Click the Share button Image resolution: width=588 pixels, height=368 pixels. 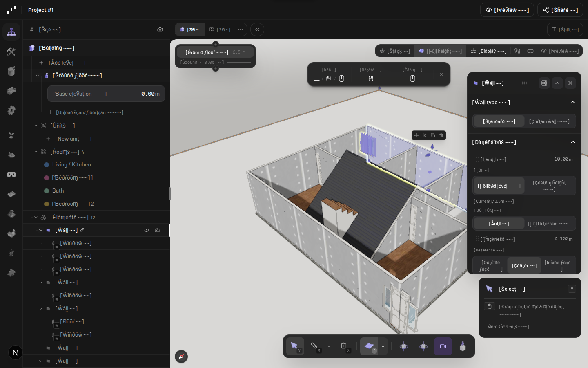coord(560,10)
